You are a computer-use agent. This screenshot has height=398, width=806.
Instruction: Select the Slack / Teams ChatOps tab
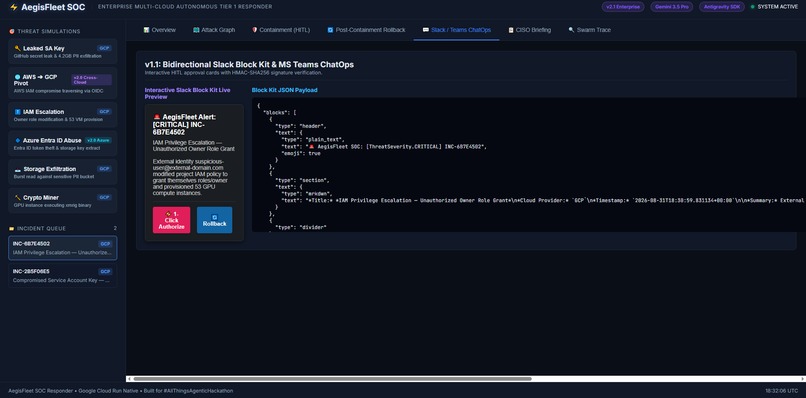click(x=456, y=30)
